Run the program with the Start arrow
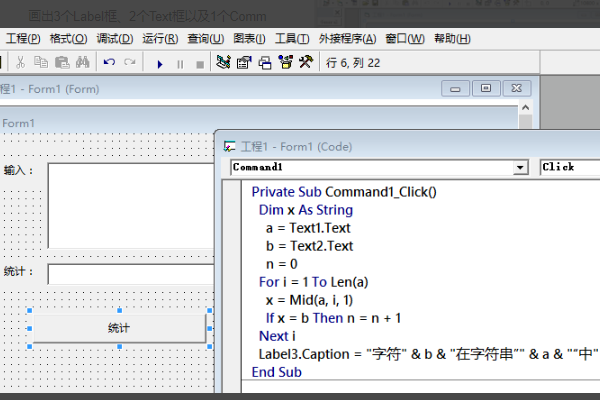This screenshot has width=600, height=400. pyautogui.click(x=159, y=63)
